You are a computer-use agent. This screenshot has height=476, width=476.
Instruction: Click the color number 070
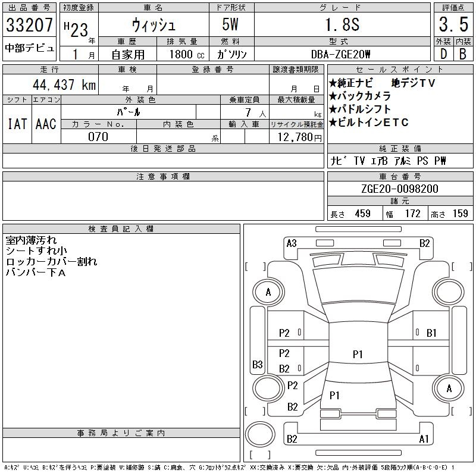pyautogui.click(x=98, y=137)
